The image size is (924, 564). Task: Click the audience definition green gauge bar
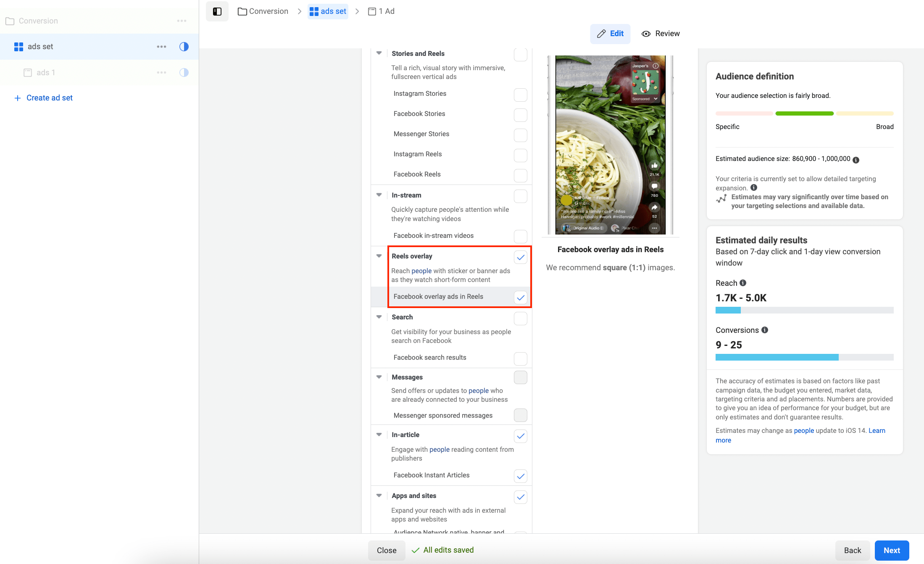click(804, 113)
